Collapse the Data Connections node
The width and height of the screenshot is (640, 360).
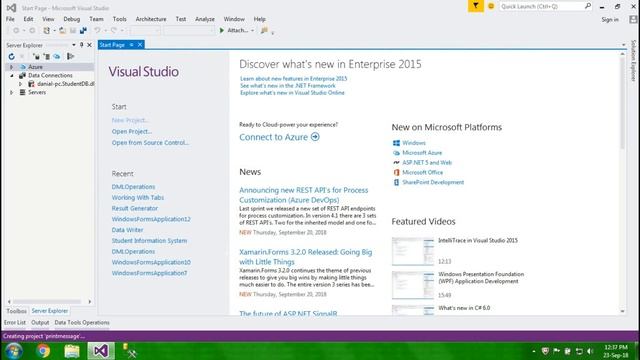point(11,76)
